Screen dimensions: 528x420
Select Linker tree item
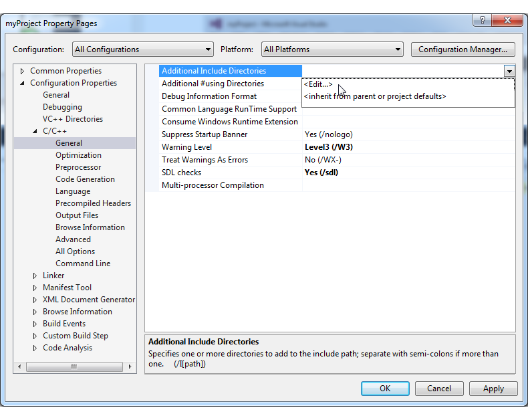click(53, 276)
